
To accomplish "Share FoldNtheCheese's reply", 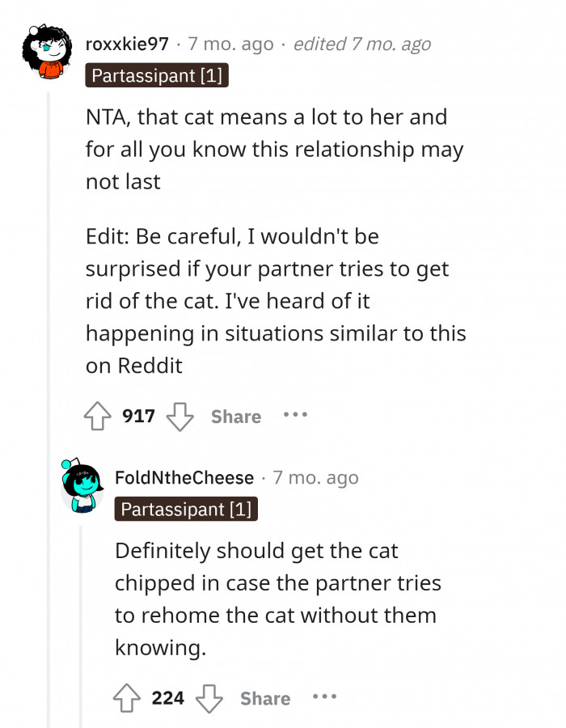I will pyautogui.click(x=265, y=698).
